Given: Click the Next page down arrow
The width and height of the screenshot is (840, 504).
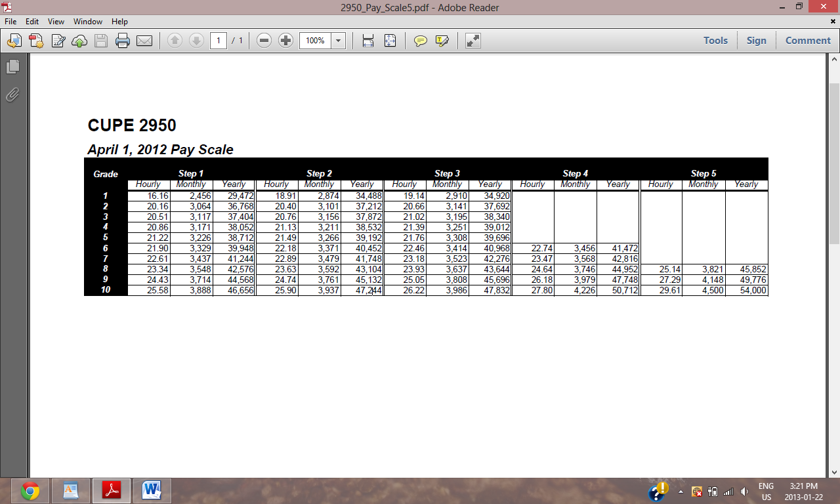Looking at the screenshot, I should (196, 41).
